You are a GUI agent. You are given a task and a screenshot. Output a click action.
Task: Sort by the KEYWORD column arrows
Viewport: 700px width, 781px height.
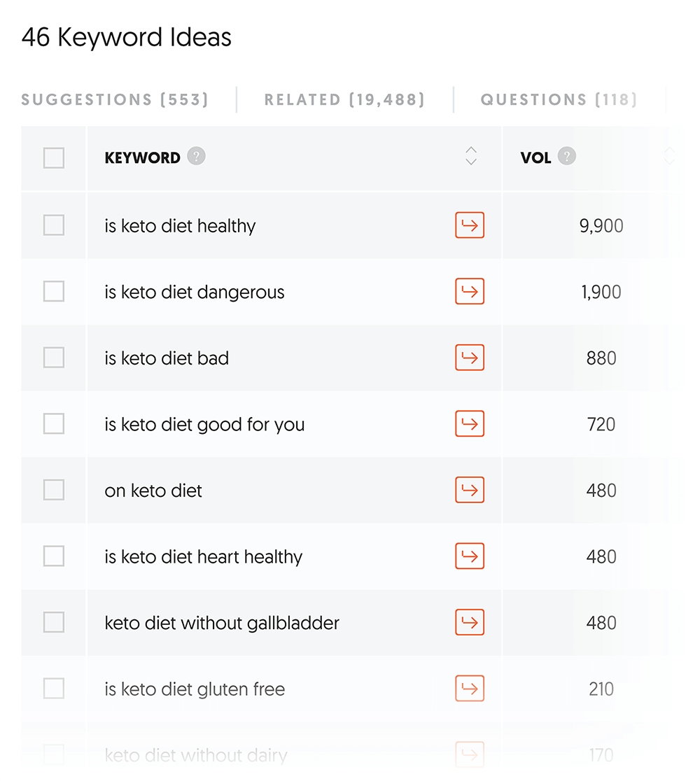pyautogui.click(x=471, y=156)
